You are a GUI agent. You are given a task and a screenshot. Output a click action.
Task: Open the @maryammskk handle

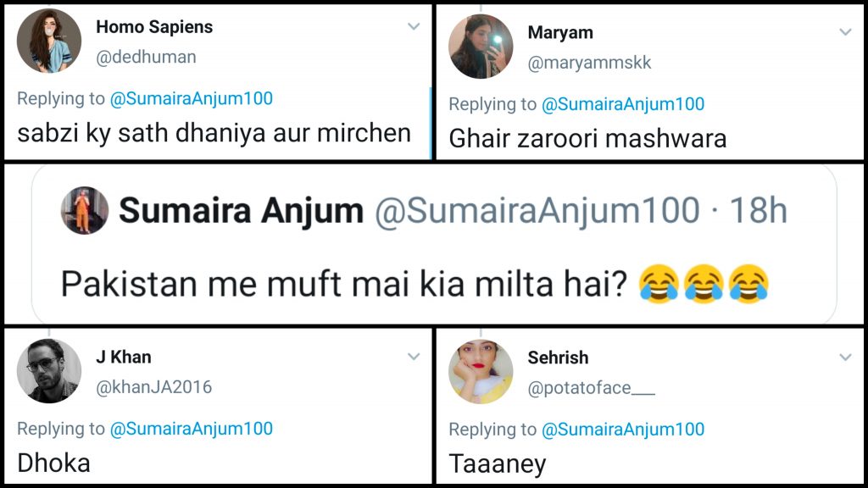589,63
